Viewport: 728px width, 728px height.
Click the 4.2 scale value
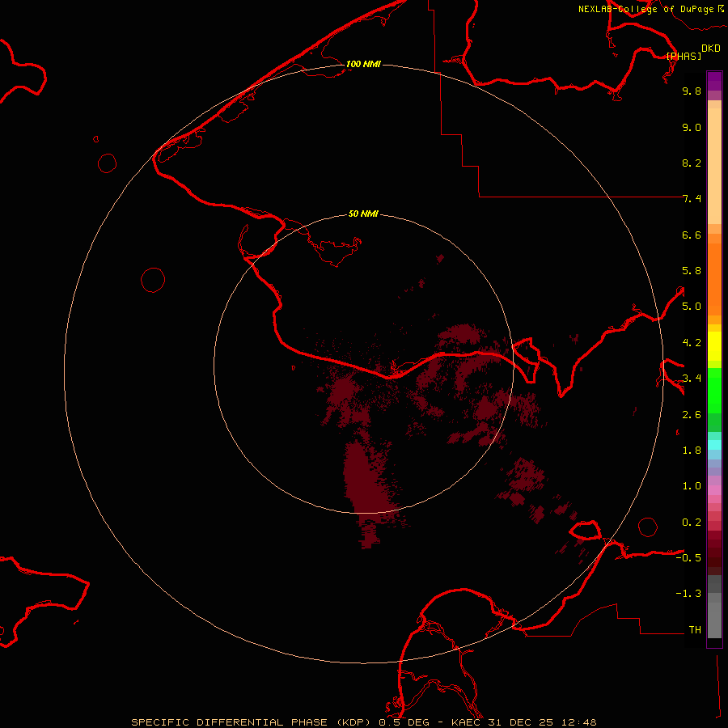coord(692,343)
